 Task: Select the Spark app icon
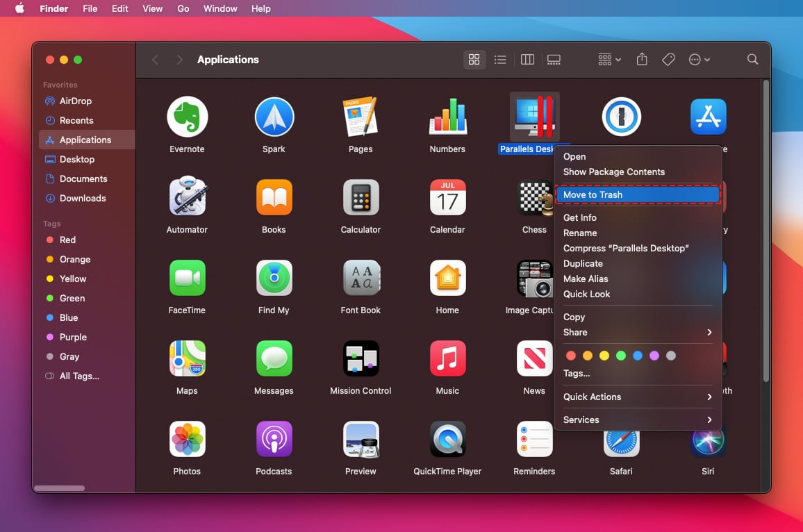click(x=274, y=117)
